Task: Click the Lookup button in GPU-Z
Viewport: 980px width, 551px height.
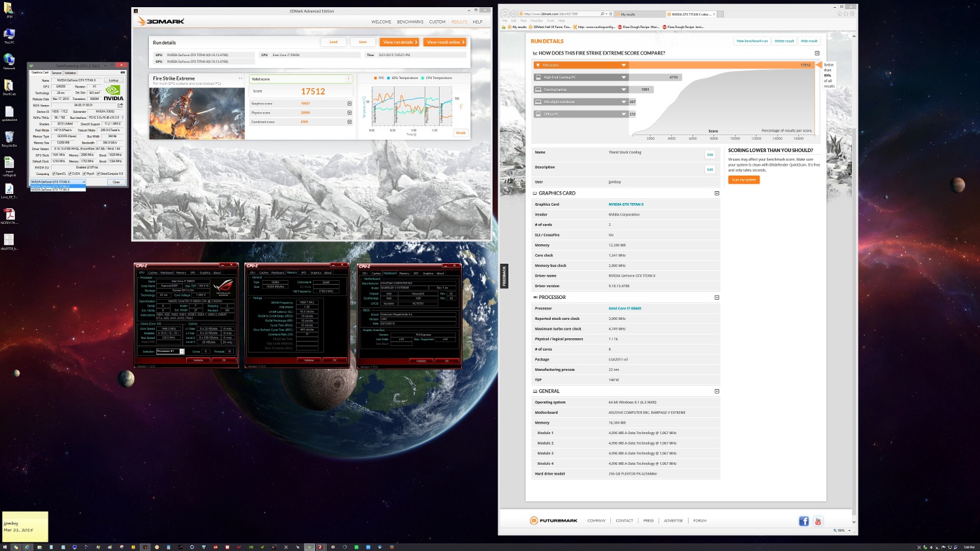Action: click(x=114, y=80)
